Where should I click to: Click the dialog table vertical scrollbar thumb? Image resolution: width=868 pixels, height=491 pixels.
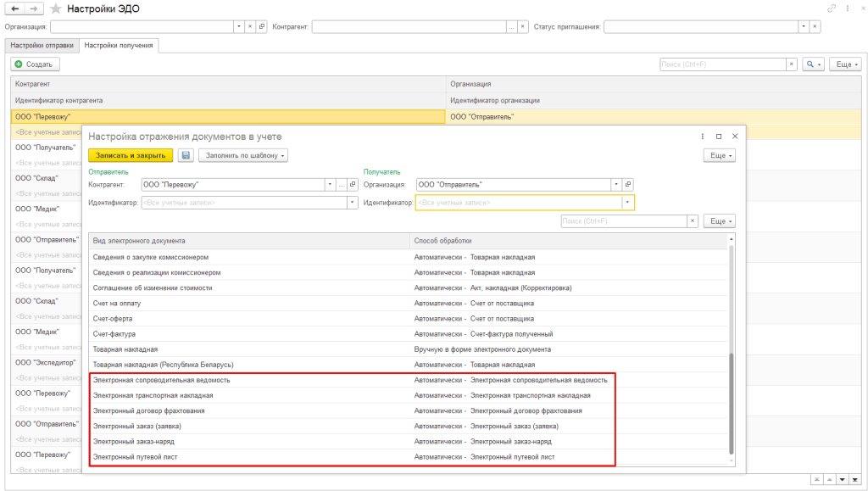point(732,405)
